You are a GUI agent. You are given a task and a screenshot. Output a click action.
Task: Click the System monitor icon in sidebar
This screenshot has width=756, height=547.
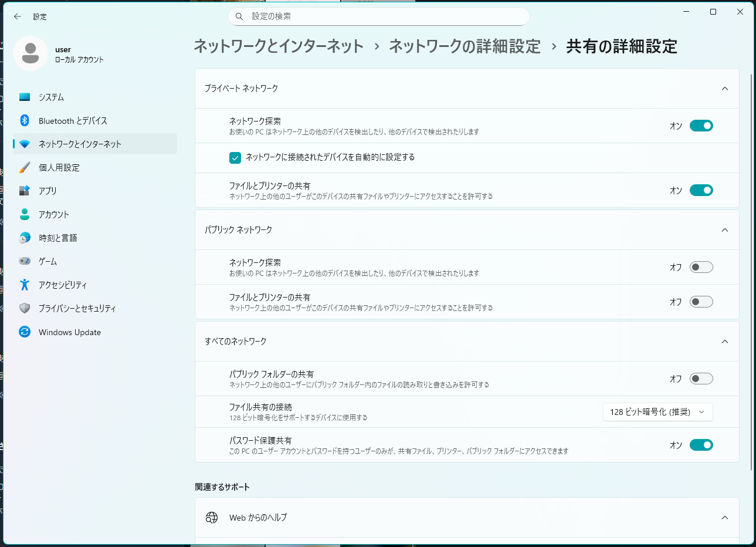coord(25,97)
